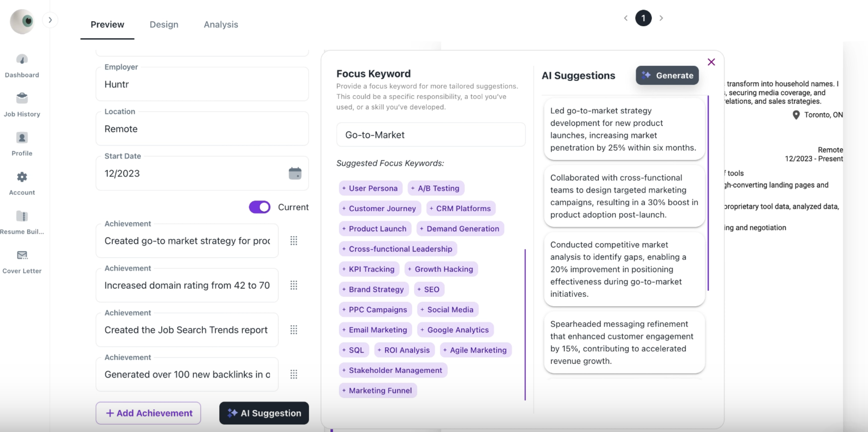Open Account settings gear icon
This screenshot has height=432, width=868.
[22, 177]
